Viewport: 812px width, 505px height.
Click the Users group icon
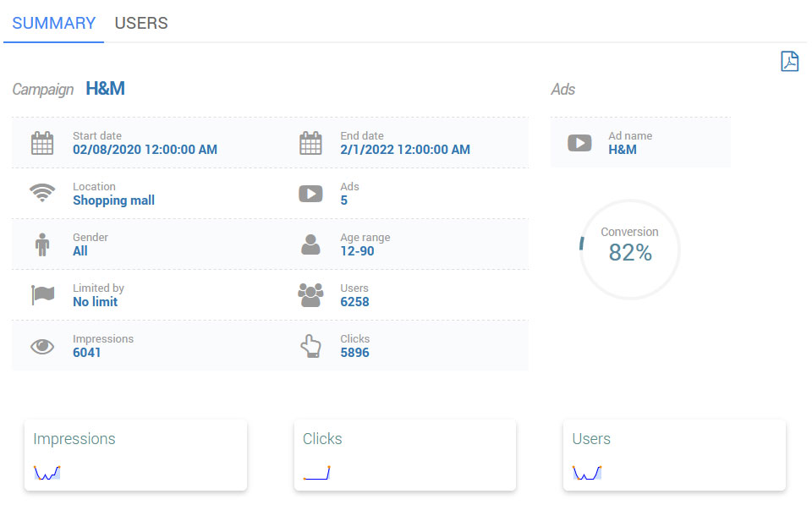(x=310, y=295)
